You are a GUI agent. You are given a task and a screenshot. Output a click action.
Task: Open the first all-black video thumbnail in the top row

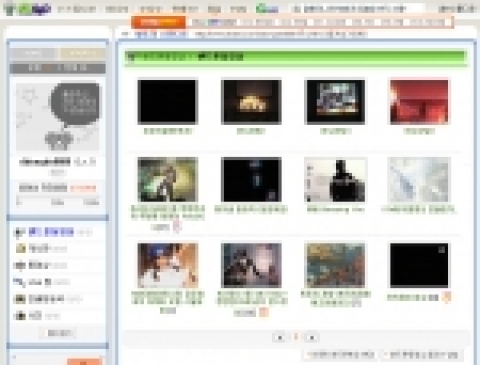(x=168, y=102)
